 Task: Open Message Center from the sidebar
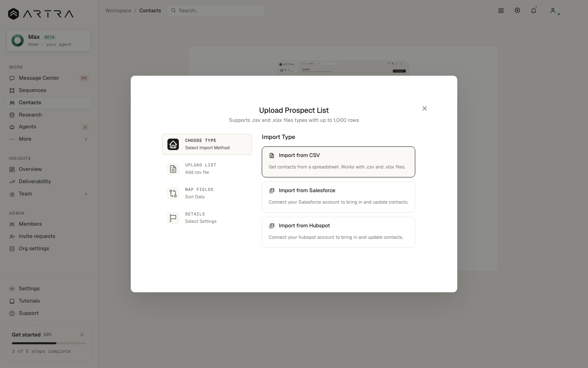(x=49, y=78)
